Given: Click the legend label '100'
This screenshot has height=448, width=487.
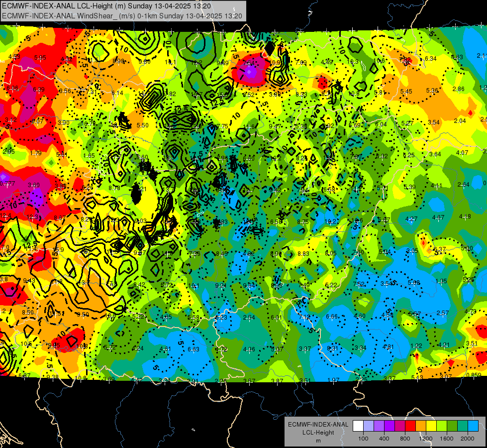Looking at the screenshot, I should click(363, 439).
